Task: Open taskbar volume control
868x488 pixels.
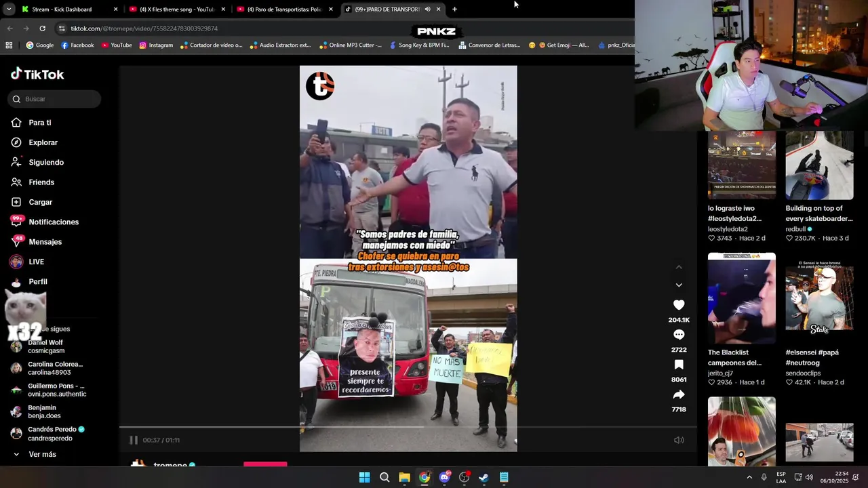Action: coord(809,477)
